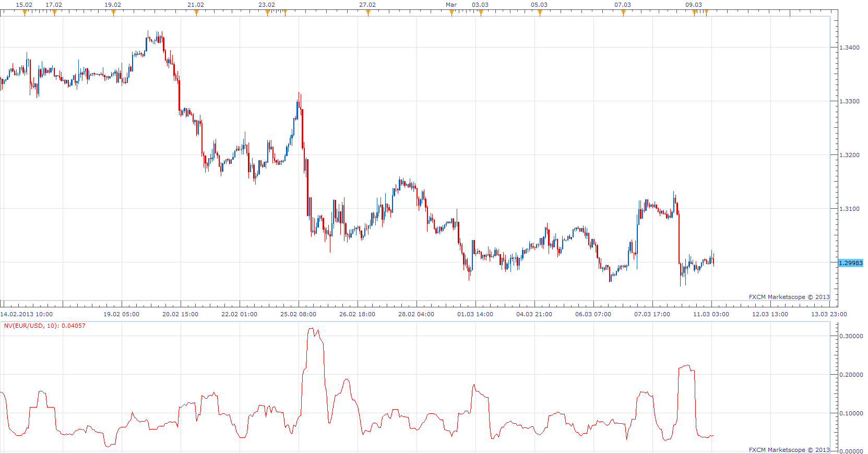Click the orange marker beneath the Mar label
The image size is (868, 454).
[x=451, y=13]
